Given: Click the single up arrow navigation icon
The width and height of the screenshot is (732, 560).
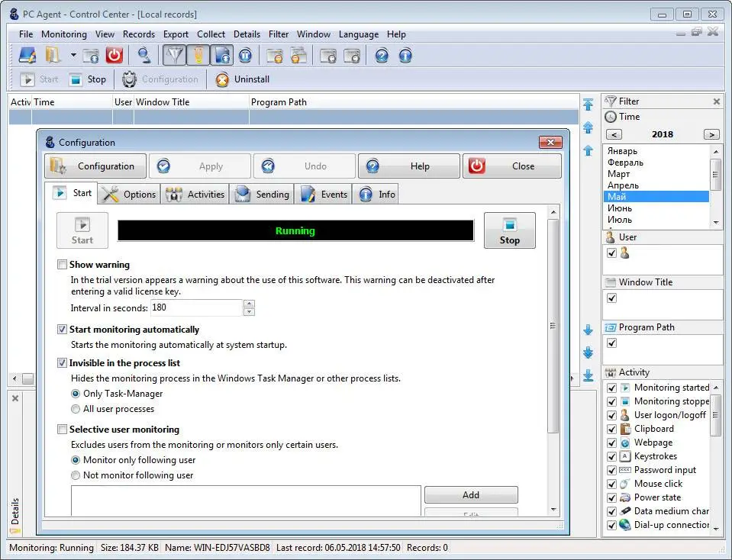Looking at the screenshot, I should [589, 150].
